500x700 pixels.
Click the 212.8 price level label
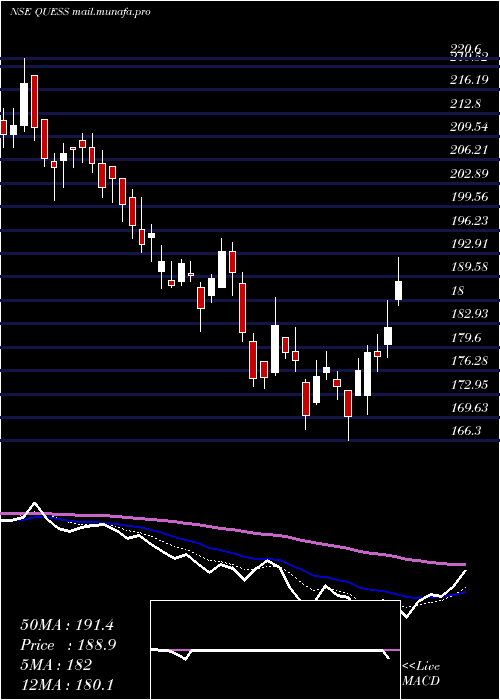[x=466, y=104]
